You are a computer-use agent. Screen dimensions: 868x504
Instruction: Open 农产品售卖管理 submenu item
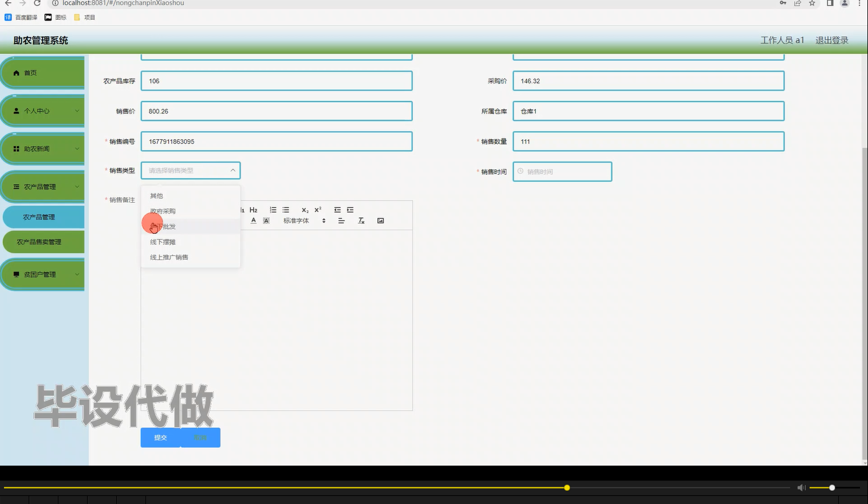(x=44, y=242)
